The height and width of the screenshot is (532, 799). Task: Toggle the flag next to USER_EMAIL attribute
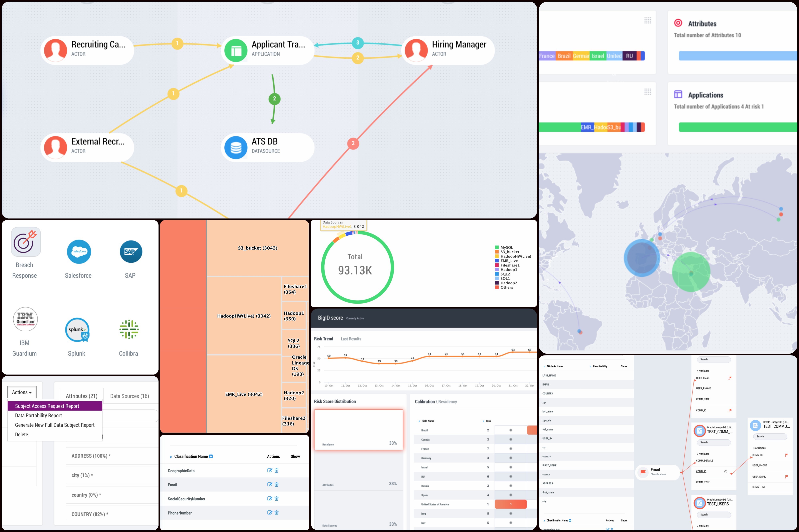pyautogui.click(x=730, y=378)
